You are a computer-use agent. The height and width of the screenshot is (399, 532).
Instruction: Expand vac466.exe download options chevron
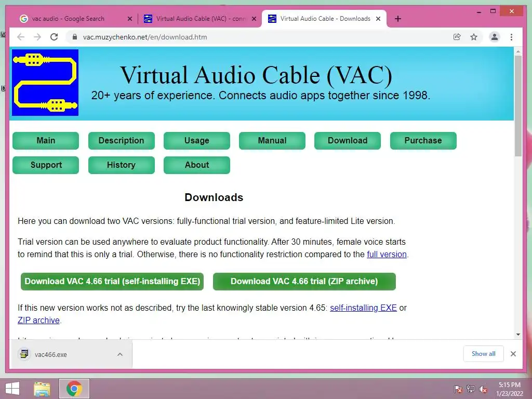pos(120,354)
